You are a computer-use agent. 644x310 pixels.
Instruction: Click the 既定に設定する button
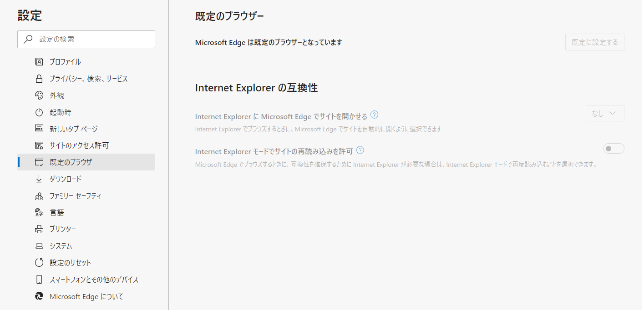tap(595, 42)
